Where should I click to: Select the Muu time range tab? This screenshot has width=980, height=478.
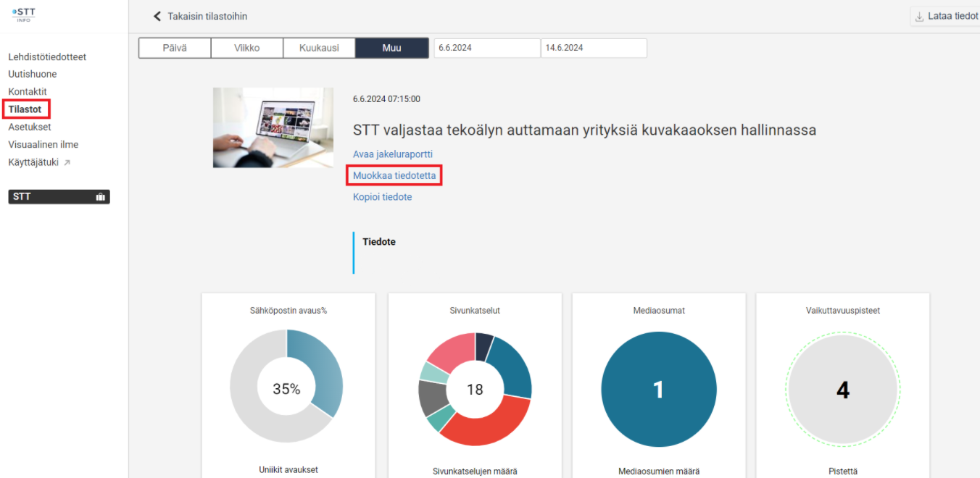(x=391, y=49)
